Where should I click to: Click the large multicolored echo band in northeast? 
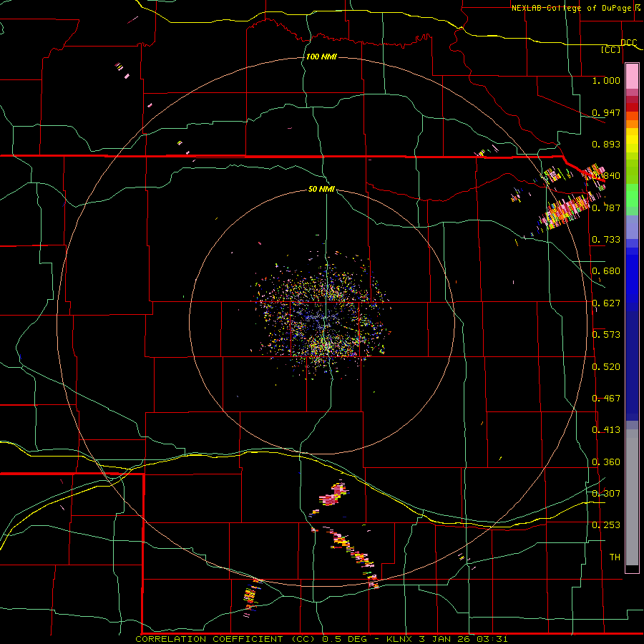565,212
